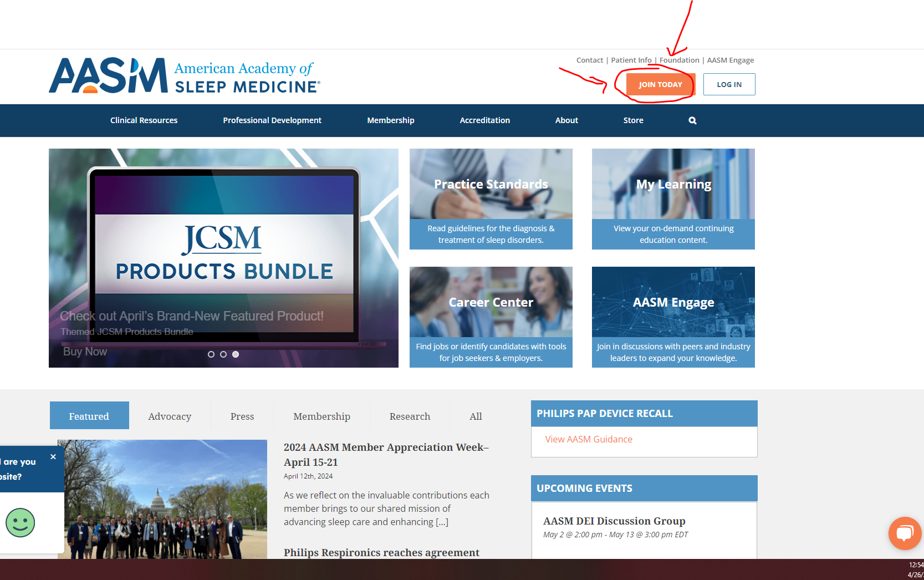Switch to the Press news tab

[x=242, y=416]
